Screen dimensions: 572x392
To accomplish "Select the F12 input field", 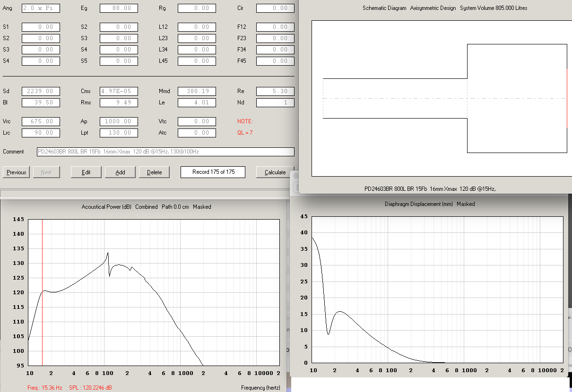I will 275,27.
